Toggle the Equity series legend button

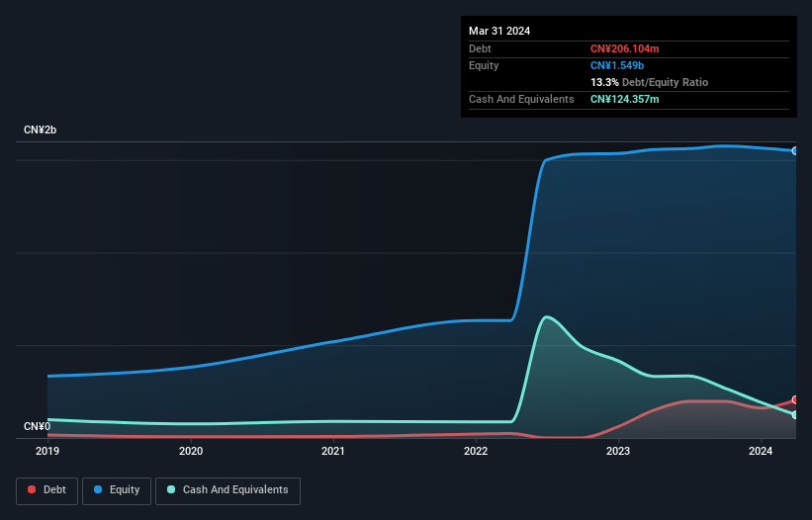pyautogui.click(x=117, y=490)
